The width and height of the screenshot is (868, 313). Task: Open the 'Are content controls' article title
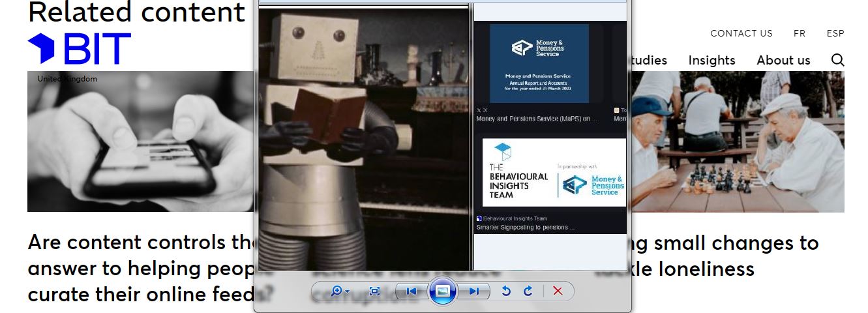(142, 268)
